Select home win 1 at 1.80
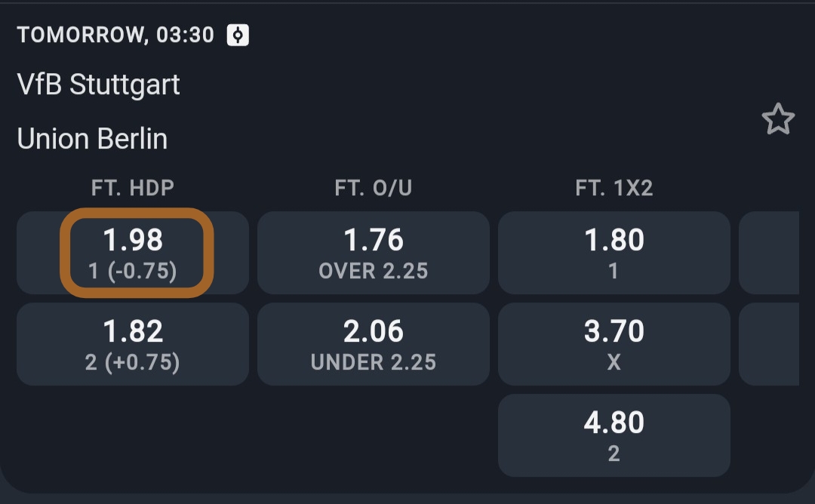 coord(614,253)
